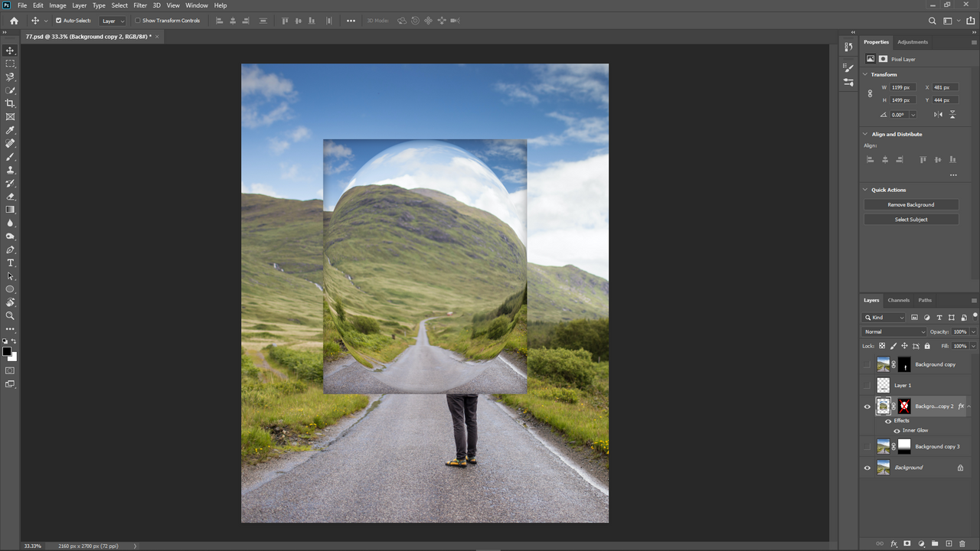
Task: Click the foreground color swatch
Action: (7, 351)
